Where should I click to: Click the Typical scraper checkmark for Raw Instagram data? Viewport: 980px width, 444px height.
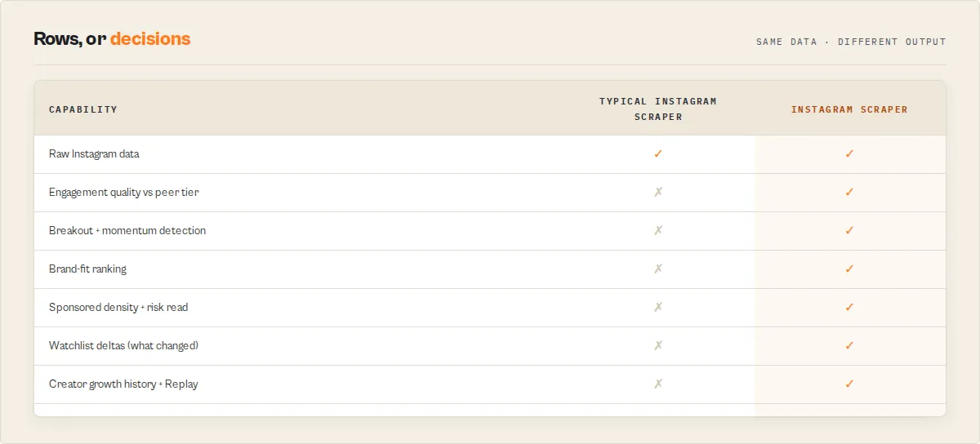click(x=658, y=153)
